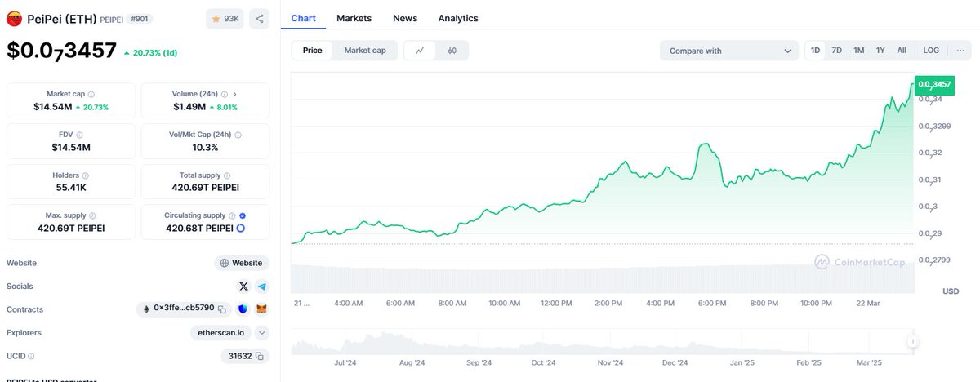The image size is (980, 382).
Task: Click contract address 0×3ffe...cb5790
Action: [x=184, y=308]
